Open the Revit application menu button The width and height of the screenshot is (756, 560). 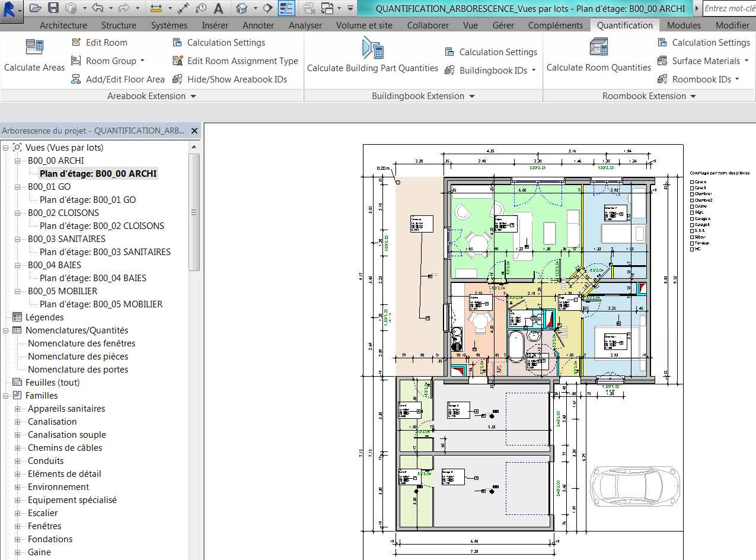12,11
